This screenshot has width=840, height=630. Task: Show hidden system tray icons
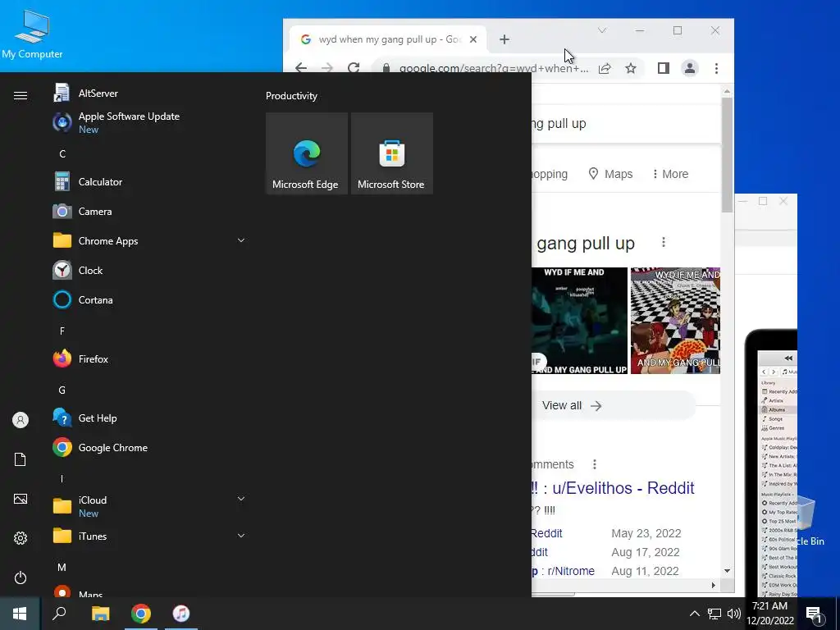[694, 614]
